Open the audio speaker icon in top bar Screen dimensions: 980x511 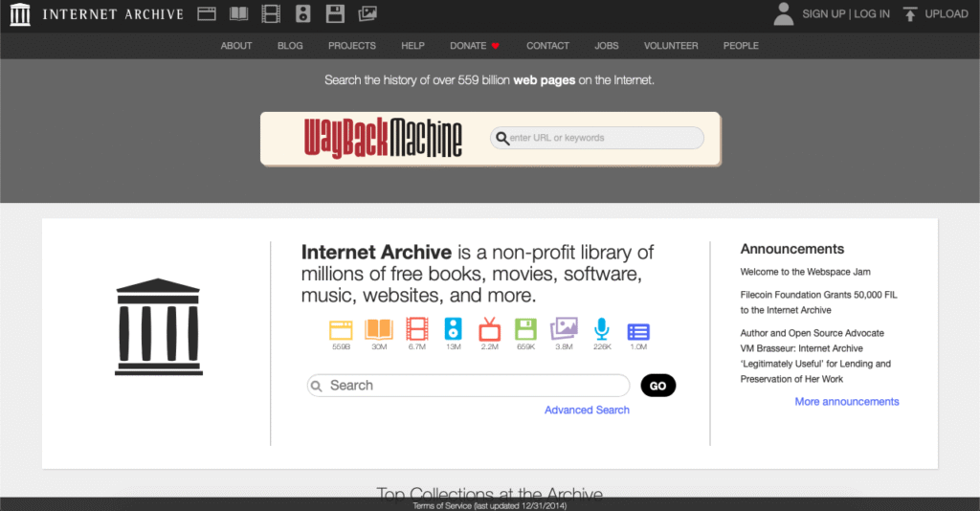(303, 13)
